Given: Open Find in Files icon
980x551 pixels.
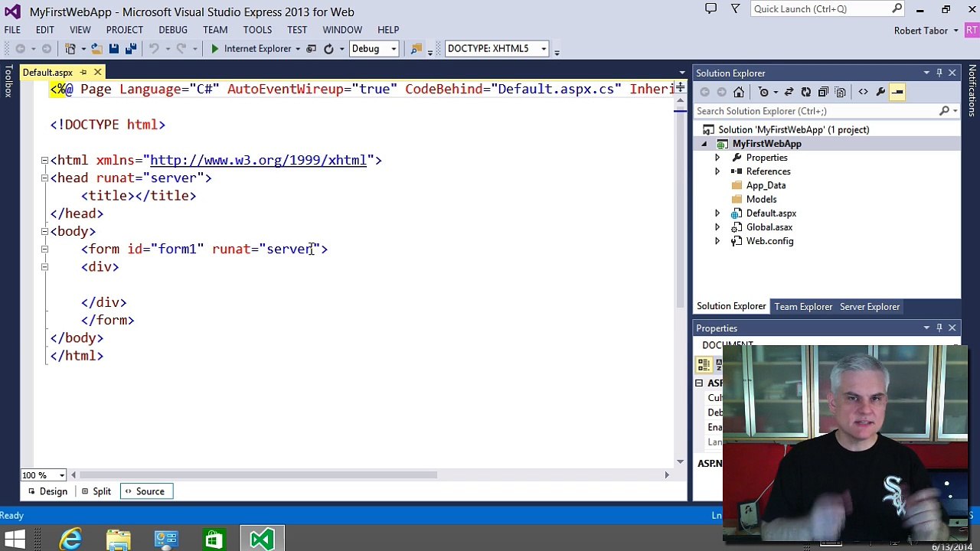Looking at the screenshot, I should click(416, 49).
